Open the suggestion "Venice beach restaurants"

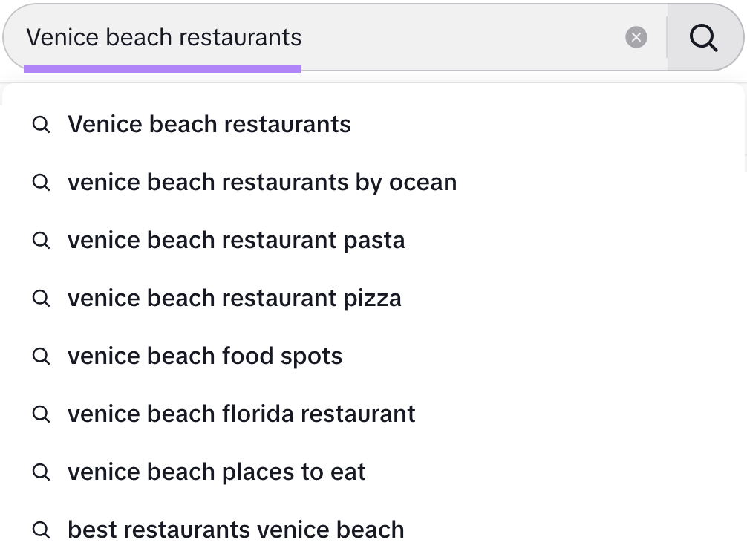pyautogui.click(x=209, y=124)
